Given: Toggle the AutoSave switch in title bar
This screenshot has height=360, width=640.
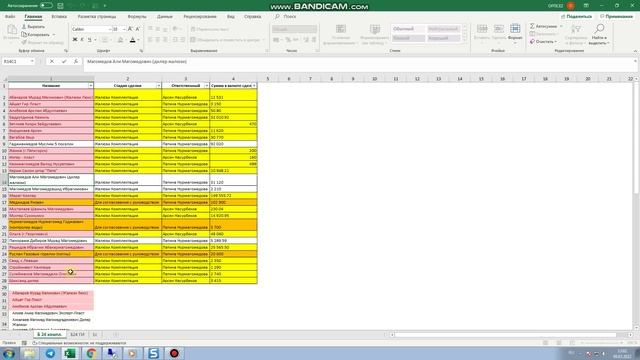Looking at the screenshot, I should tap(46, 5).
